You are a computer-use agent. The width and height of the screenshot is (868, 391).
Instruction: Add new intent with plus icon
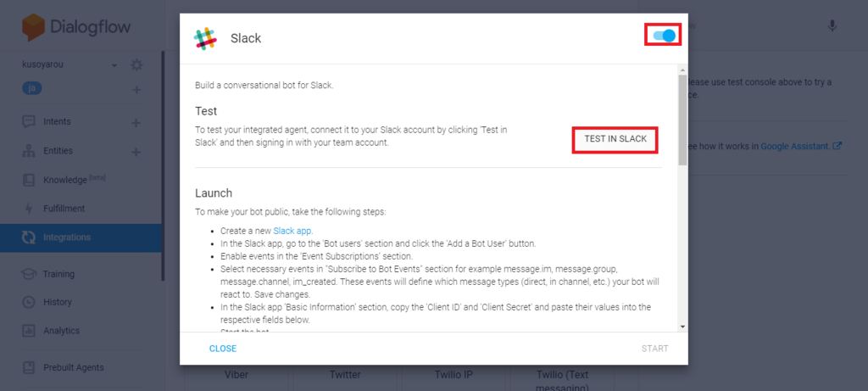136,122
